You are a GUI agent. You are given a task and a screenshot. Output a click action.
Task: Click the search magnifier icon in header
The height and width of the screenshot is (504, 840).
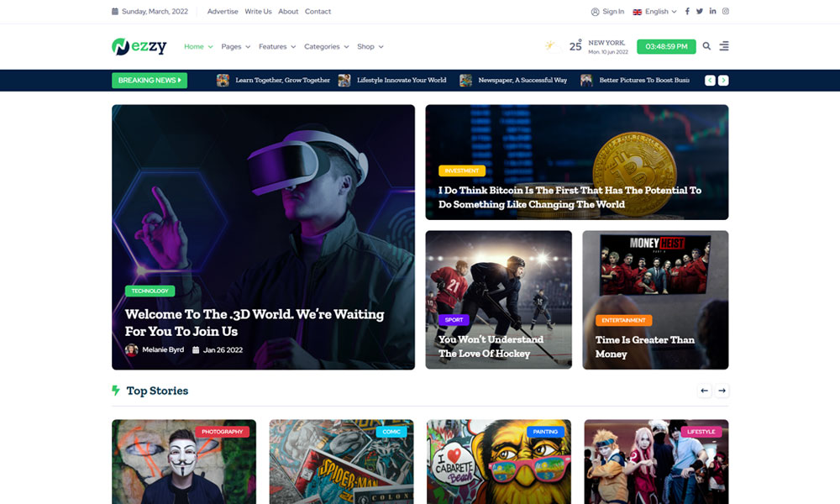point(706,46)
